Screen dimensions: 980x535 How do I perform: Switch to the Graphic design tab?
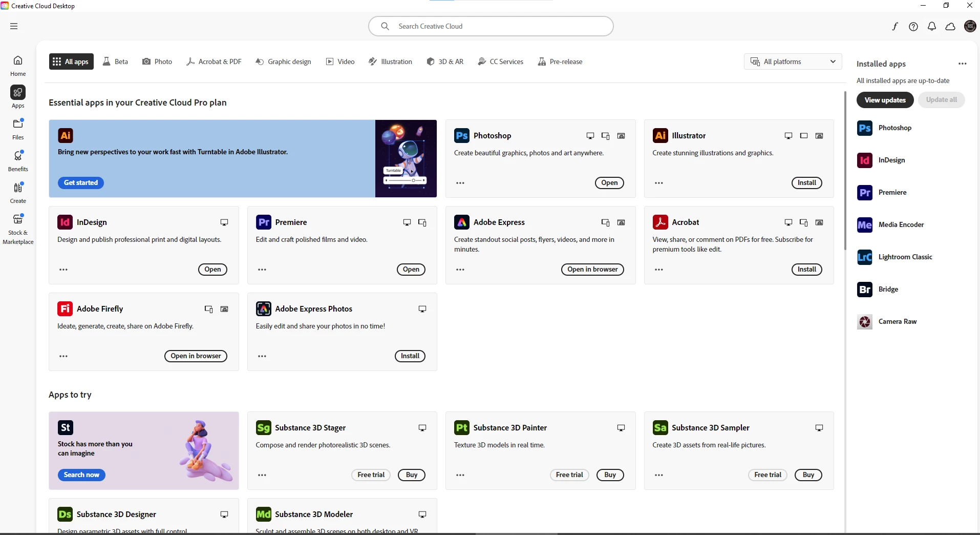click(x=283, y=61)
